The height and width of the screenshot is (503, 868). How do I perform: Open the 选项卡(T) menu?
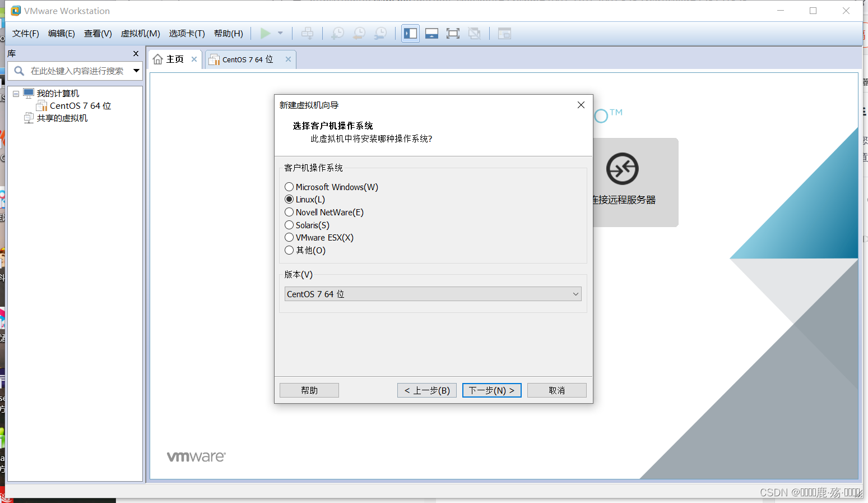point(187,34)
